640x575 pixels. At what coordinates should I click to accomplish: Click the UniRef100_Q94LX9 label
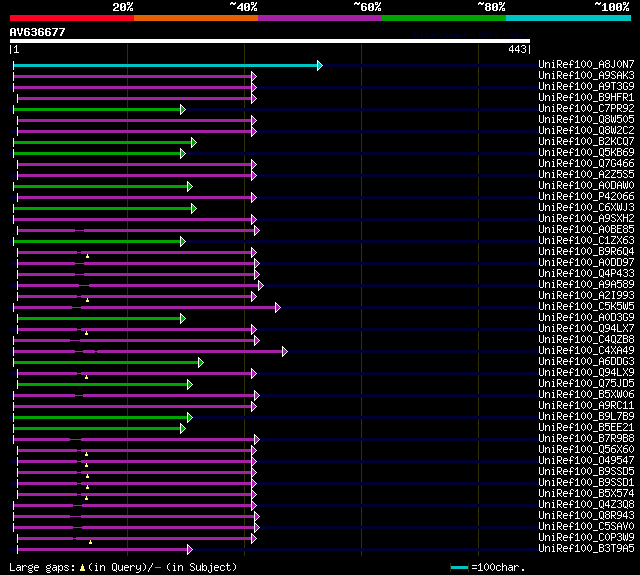586,373
